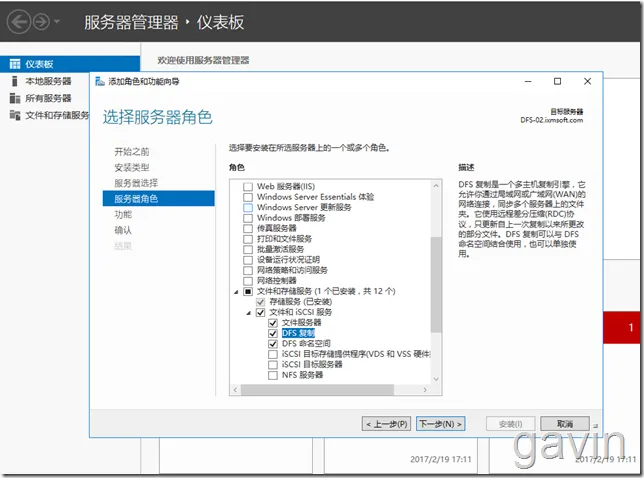The width and height of the screenshot is (644, 478).
Task: Open 所有服务器 in Server Manager sidebar
Action: (x=48, y=98)
